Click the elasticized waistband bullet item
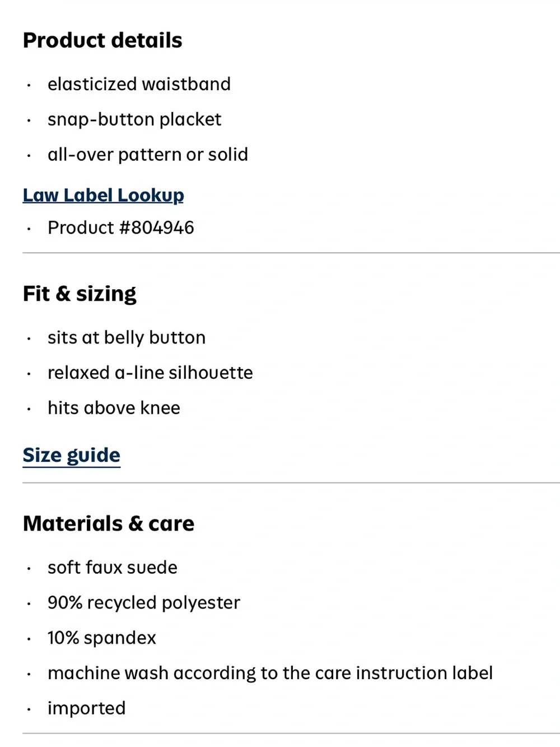The width and height of the screenshot is (560, 747). click(x=139, y=84)
